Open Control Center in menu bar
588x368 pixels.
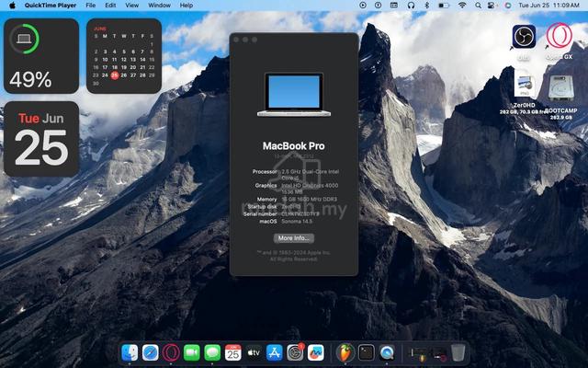(x=491, y=6)
